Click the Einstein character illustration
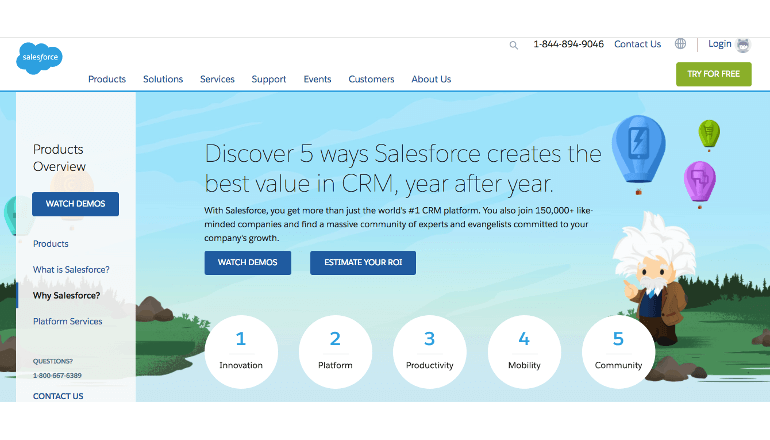Image resolution: width=770 pixels, height=440 pixels. click(654, 277)
